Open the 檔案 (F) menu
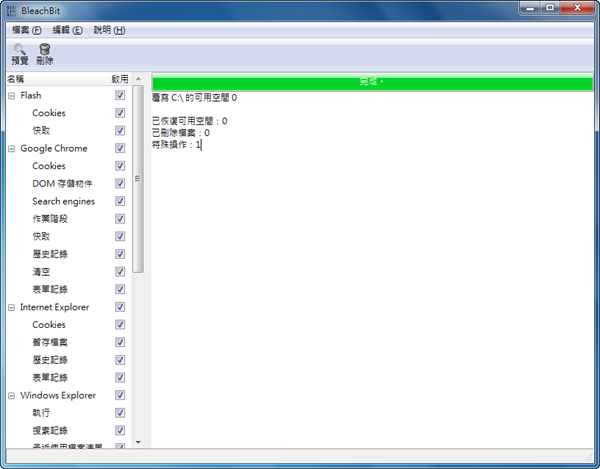Image resolution: width=600 pixels, height=469 pixels. tap(26, 30)
